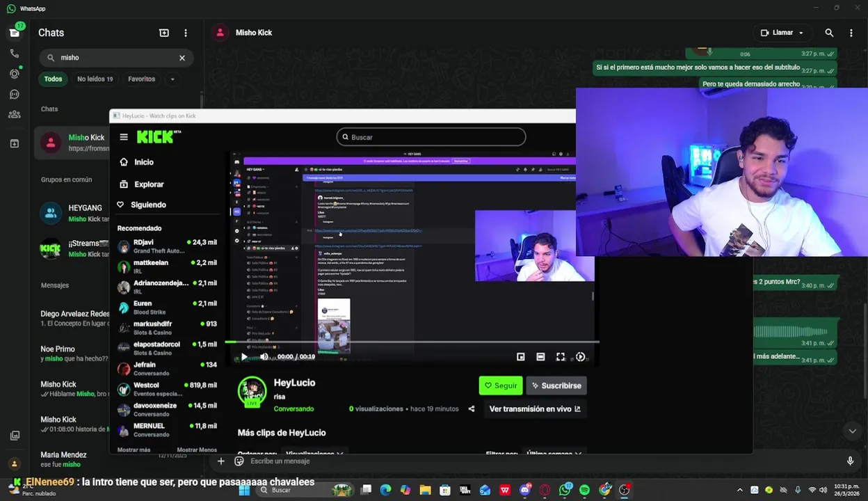Play the HeyLucio clip
868x501 pixels.
coord(244,357)
